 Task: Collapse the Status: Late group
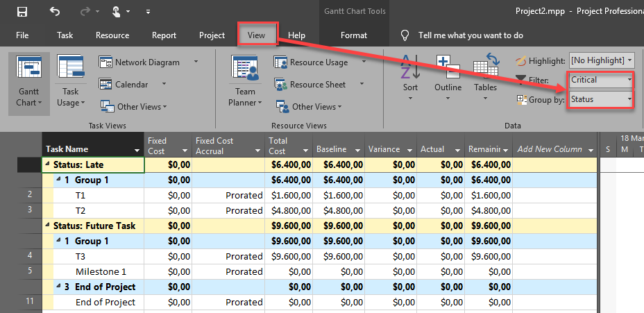(x=48, y=165)
